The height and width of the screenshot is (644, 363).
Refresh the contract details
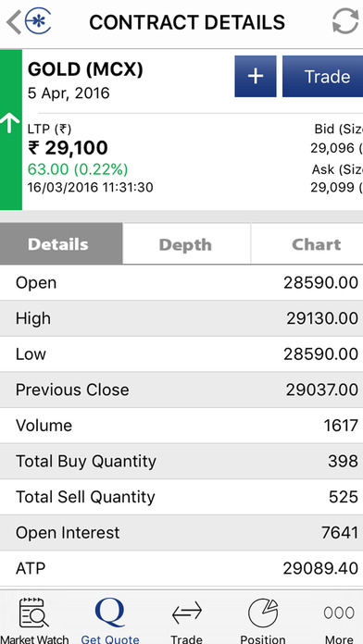[345, 21]
